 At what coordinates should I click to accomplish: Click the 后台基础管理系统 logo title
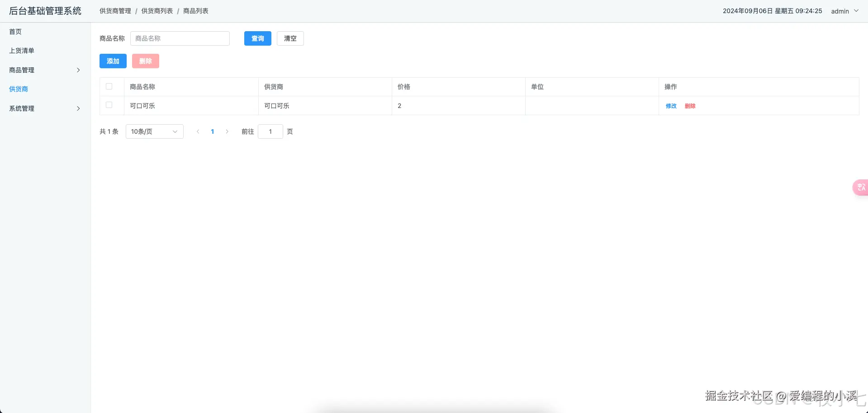pyautogui.click(x=45, y=10)
